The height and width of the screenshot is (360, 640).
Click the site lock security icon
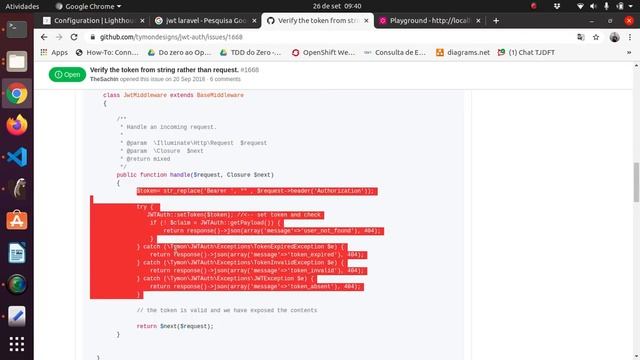point(93,37)
